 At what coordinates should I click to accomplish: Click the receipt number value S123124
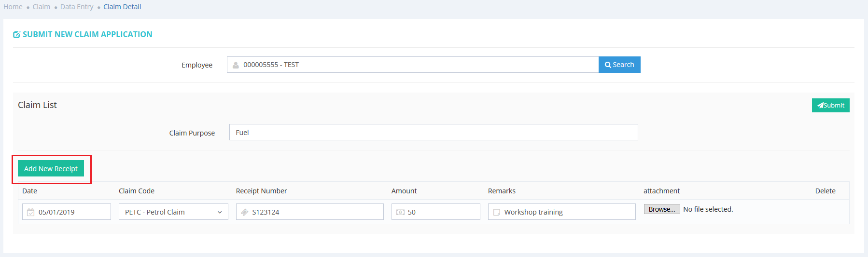click(266, 212)
